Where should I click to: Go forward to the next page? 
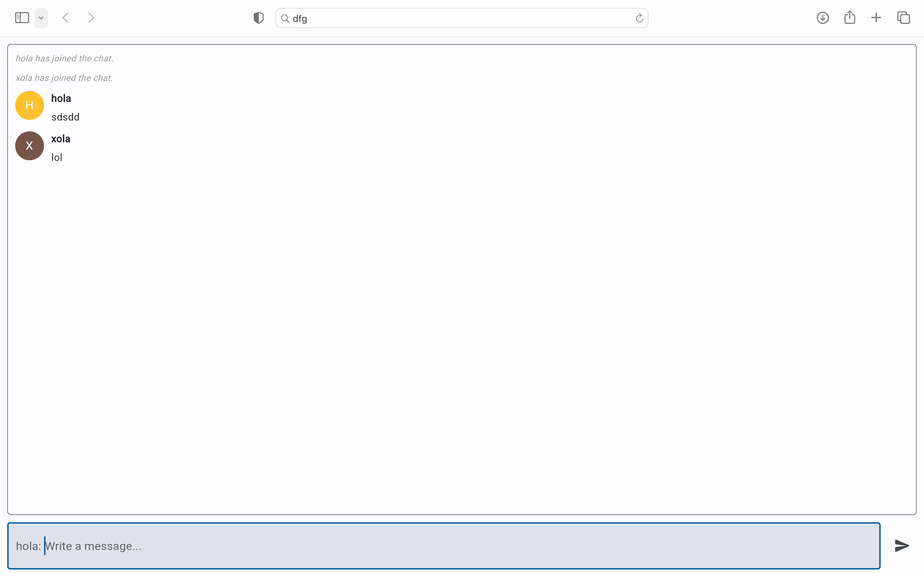[x=91, y=18]
